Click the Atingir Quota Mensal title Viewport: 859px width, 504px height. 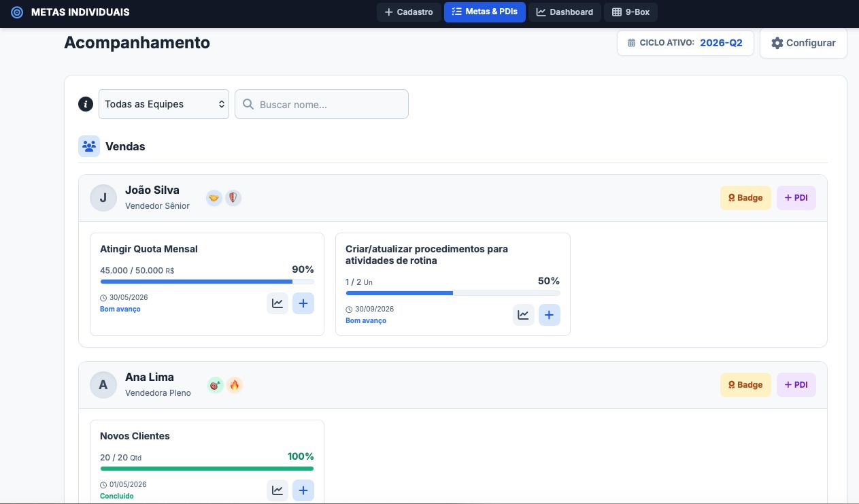pyautogui.click(x=149, y=249)
